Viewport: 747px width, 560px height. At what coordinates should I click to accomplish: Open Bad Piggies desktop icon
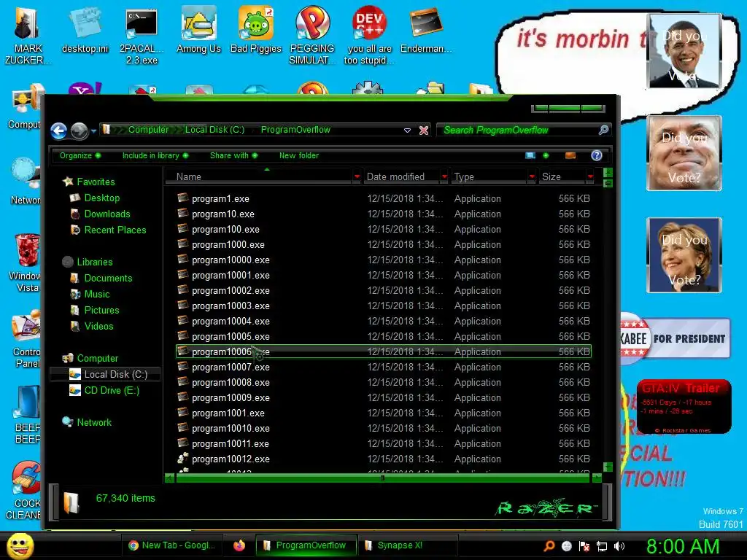256,29
